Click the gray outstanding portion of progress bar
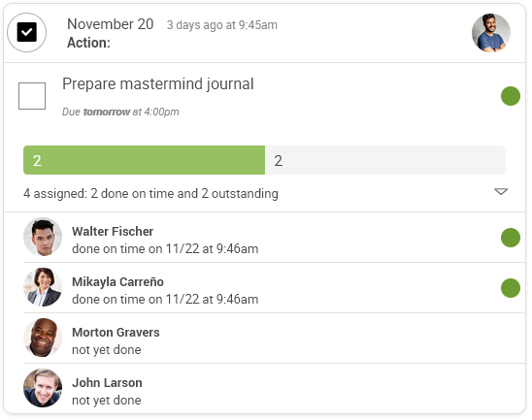The height and width of the screenshot is (420, 532). pyautogui.click(x=385, y=160)
